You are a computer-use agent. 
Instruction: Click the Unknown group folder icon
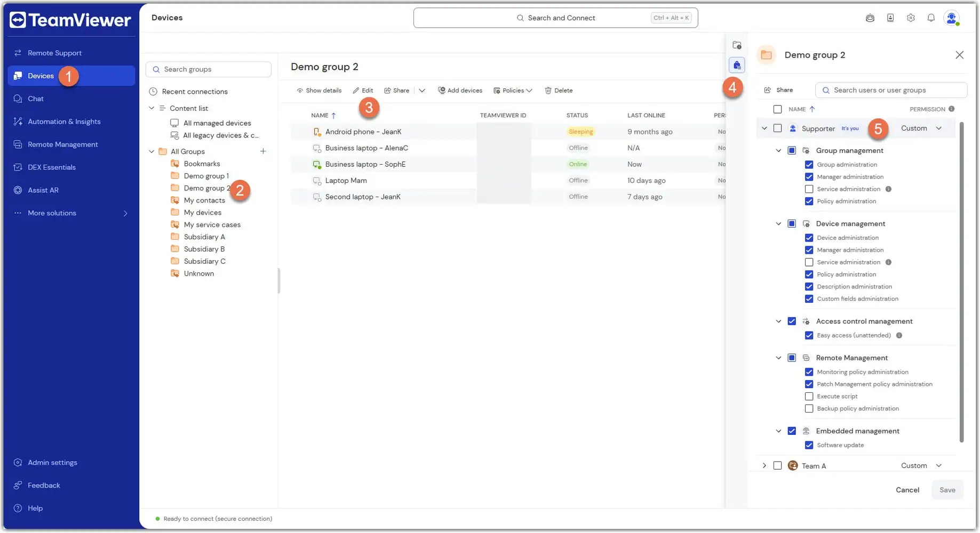click(174, 273)
